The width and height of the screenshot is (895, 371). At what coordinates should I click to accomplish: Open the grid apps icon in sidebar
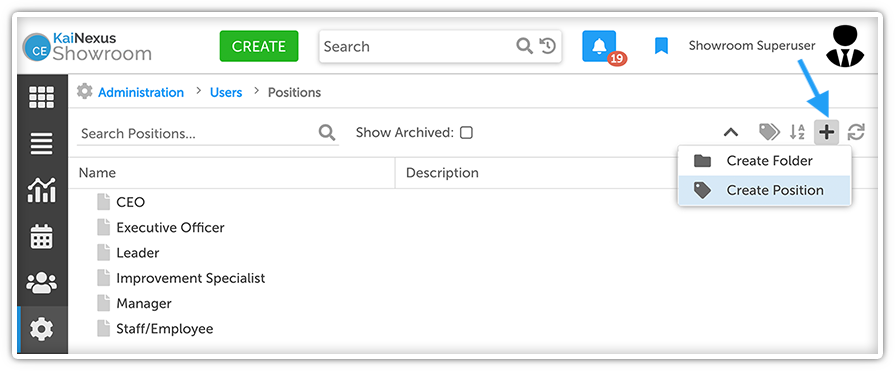pos(42,98)
